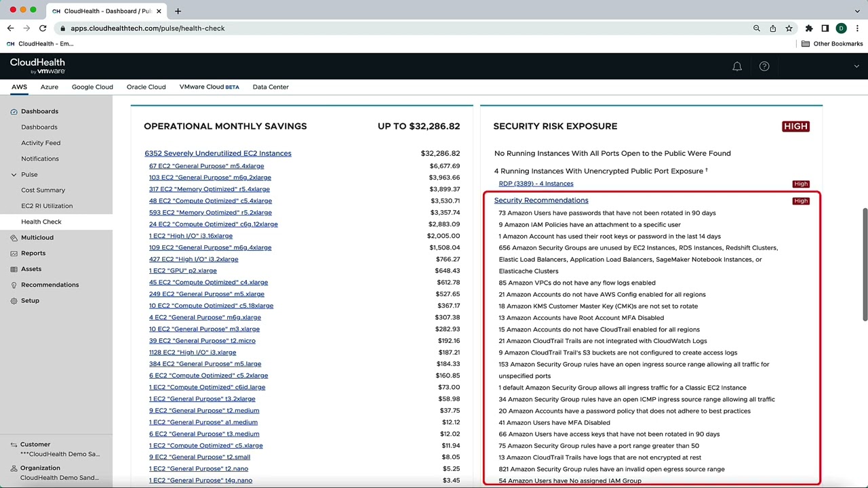Click 'UP TO $32,286.82' savings total

(x=418, y=126)
